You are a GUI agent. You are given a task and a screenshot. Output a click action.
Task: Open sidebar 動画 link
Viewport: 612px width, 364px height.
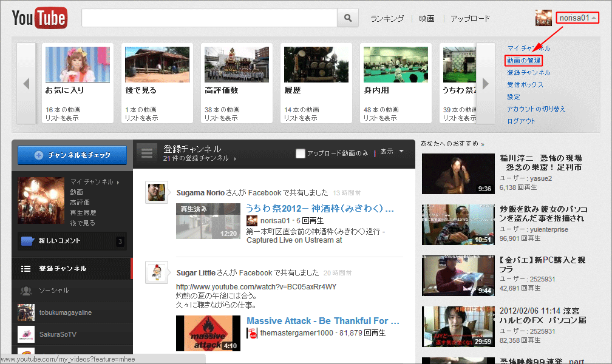(x=76, y=192)
